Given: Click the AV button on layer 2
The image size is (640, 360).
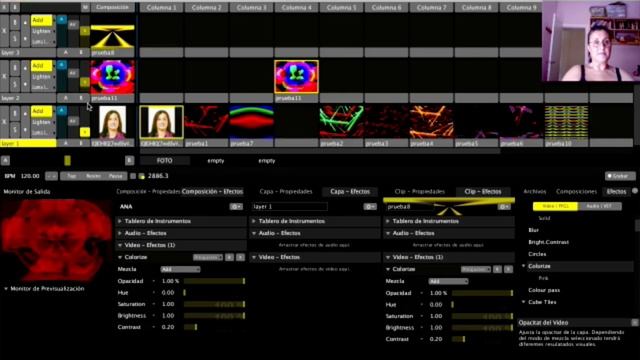Looking at the screenshot, I should coord(73,73).
